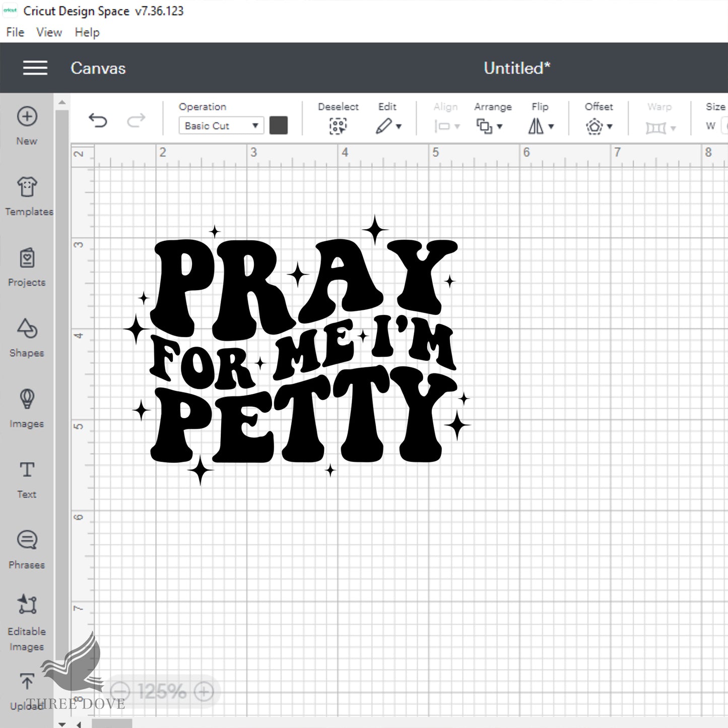This screenshot has width=728, height=728.
Task: Click the left panel scroll-up arrow
Action: (62, 102)
